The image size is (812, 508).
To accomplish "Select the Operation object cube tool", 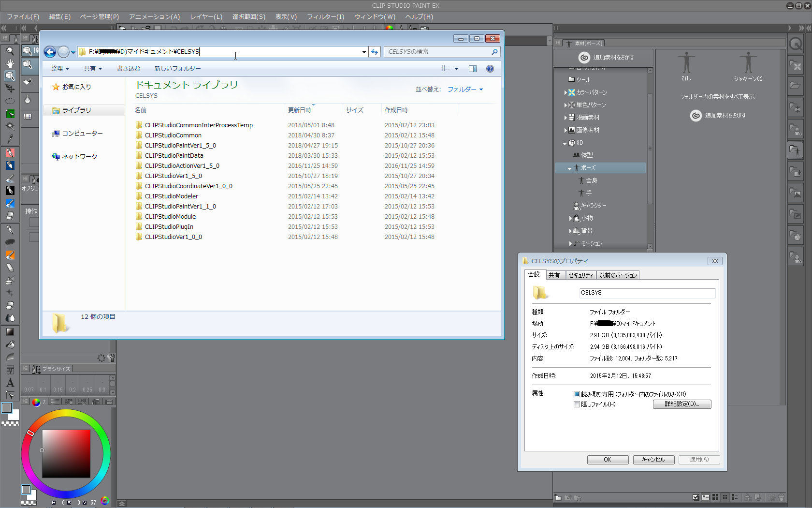I will coord(10,76).
